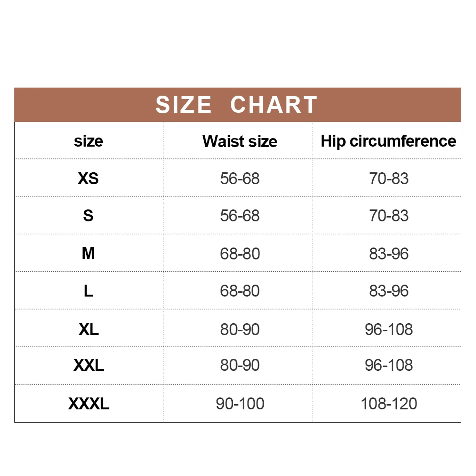Select hip value 96-108 in XXL row
Screen dimensions: 476x476
[388, 365]
